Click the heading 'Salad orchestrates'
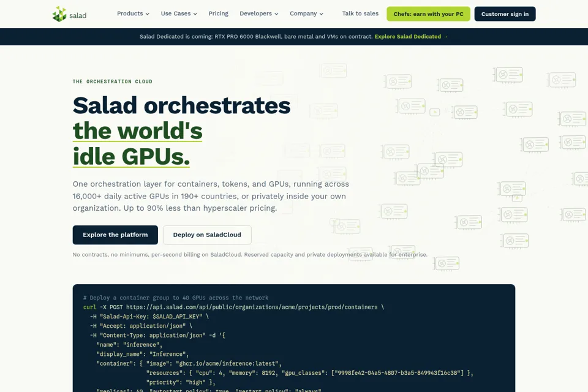 [181, 105]
